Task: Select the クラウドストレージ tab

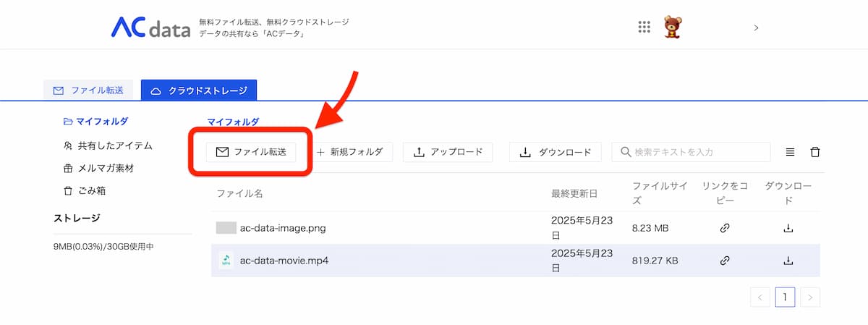Action: tap(198, 90)
